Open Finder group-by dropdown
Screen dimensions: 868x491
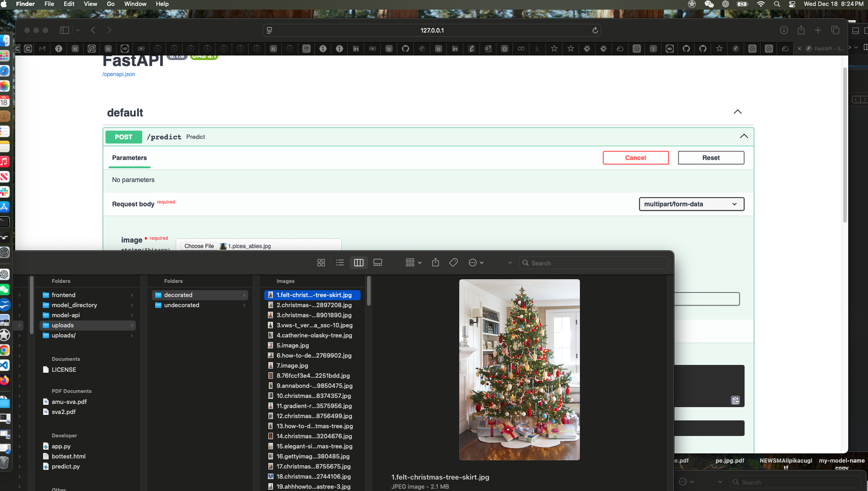click(413, 263)
